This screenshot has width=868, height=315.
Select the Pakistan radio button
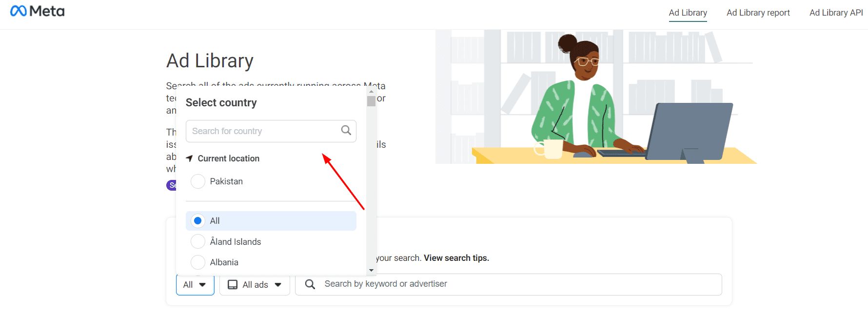198,181
